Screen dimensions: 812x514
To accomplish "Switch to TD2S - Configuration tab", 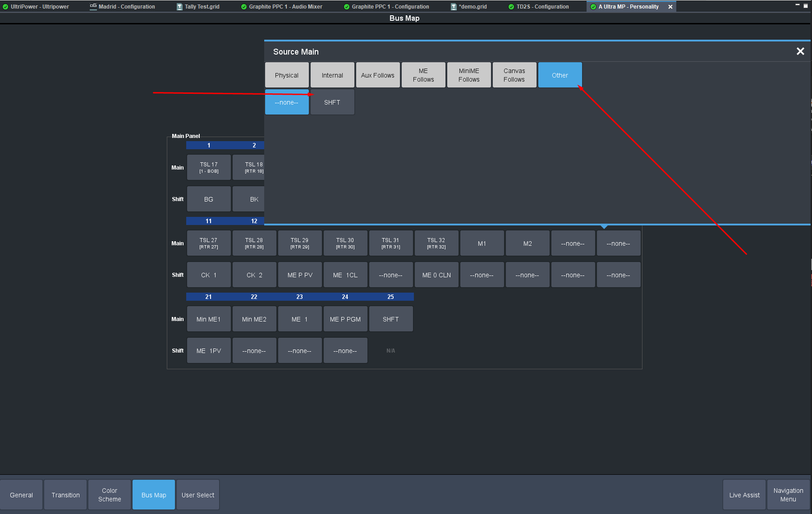I will 538,7.
